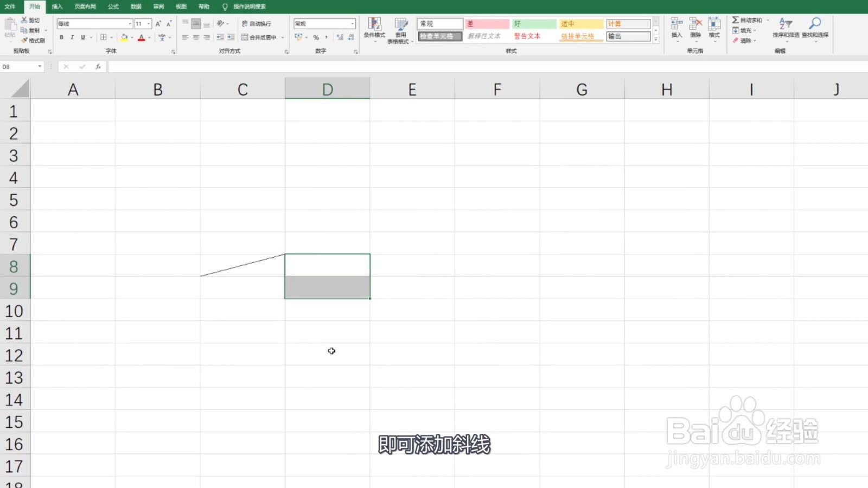Click the Orientation text-angle icon

(x=221, y=23)
